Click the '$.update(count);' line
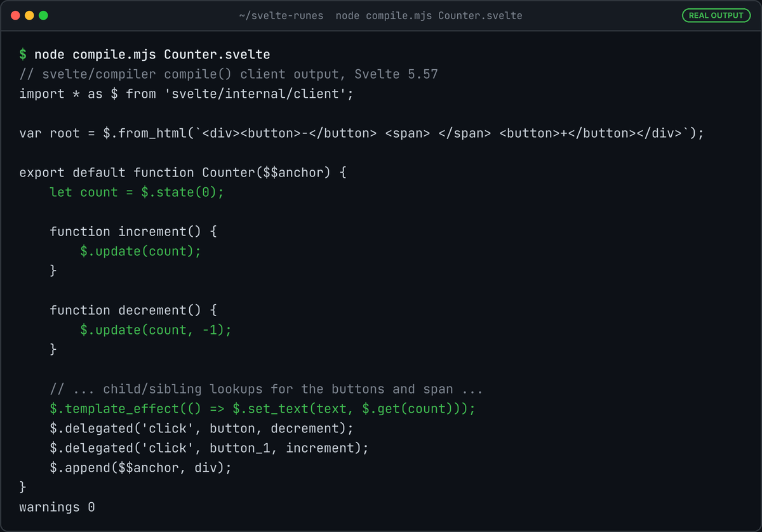The width and height of the screenshot is (762, 532). (x=140, y=251)
